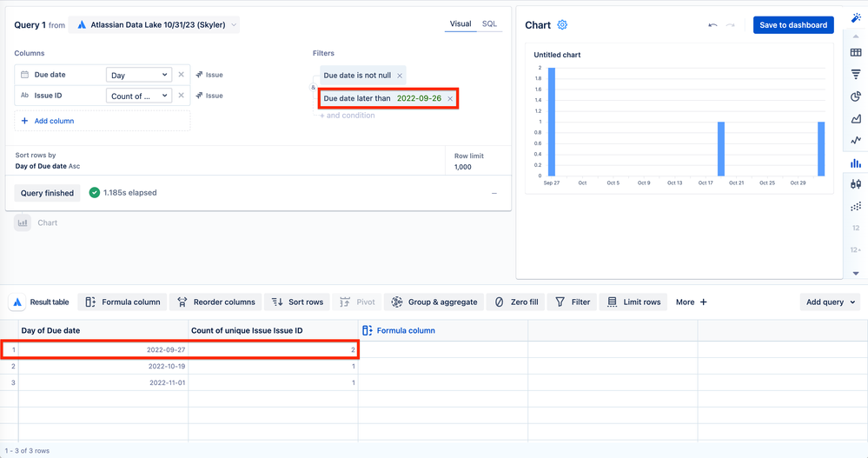Undo the last chart change

[712, 25]
